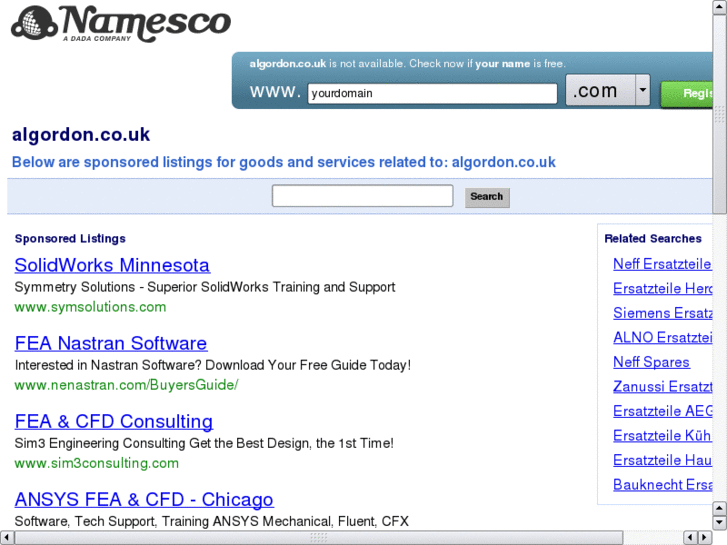Open the FEA & CFD Consulting link
This screenshot has height=545, width=727.
(114, 421)
